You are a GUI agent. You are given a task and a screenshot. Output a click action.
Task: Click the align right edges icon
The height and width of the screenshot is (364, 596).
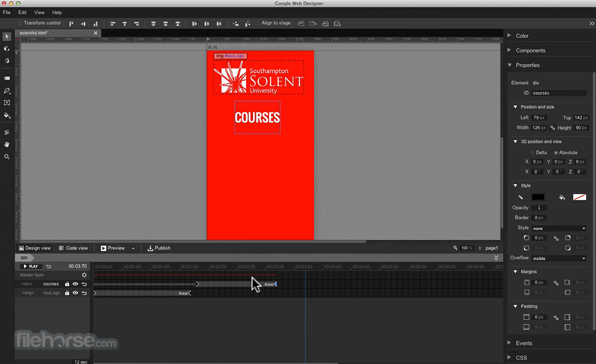(x=137, y=23)
